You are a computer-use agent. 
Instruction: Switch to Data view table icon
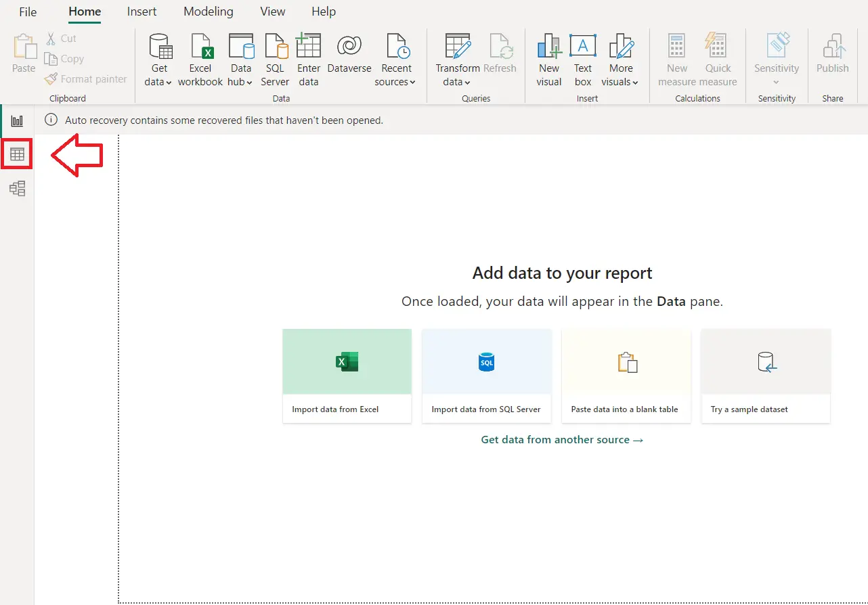17,154
